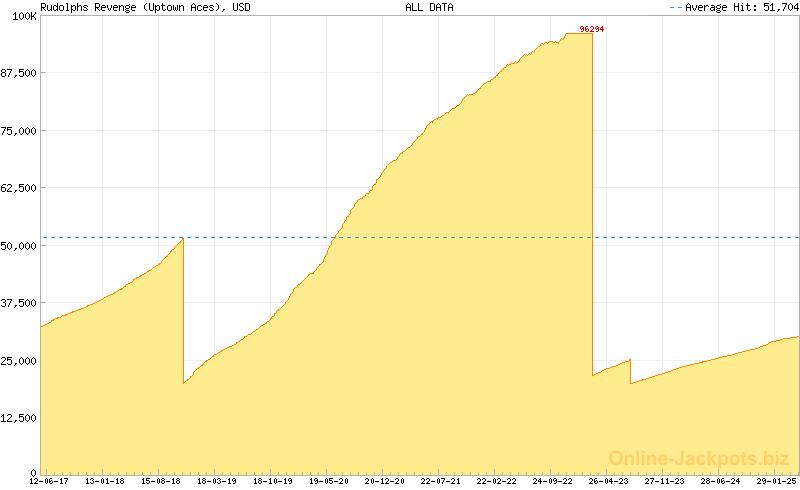This screenshot has width=800, height=490.
Task: Click the red 96294 peak value label
Action: click(592, 29)
